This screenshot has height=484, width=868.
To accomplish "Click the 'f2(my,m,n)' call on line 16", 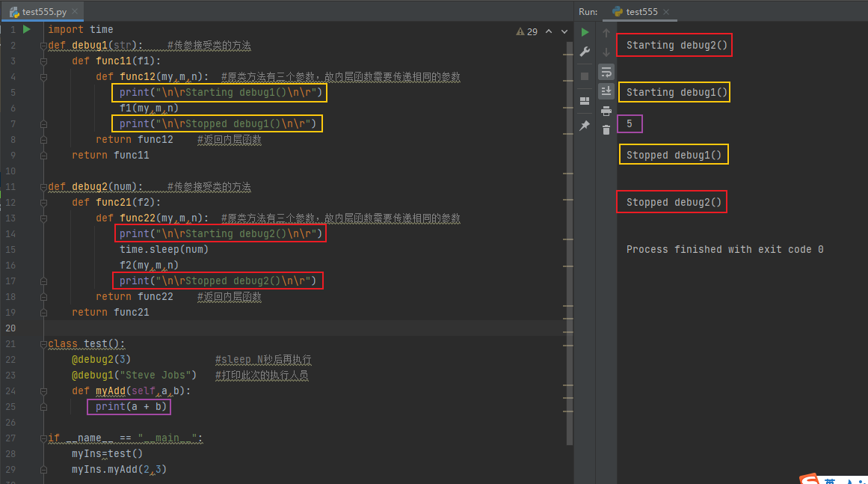I will tap(149, 266).
